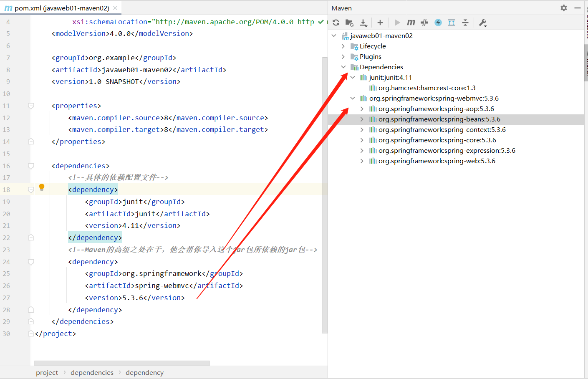
Task: Open Maven panel gear options
Action: click(x=564, y=8)
